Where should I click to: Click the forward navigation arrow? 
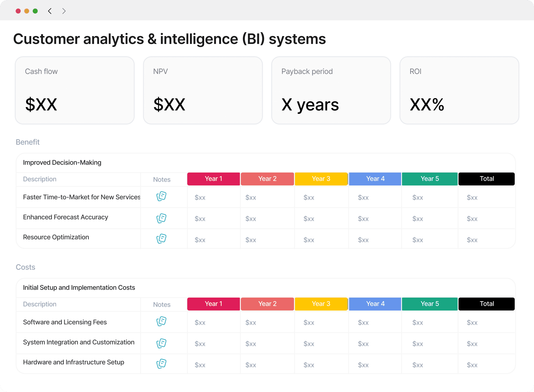coord(64,11)
